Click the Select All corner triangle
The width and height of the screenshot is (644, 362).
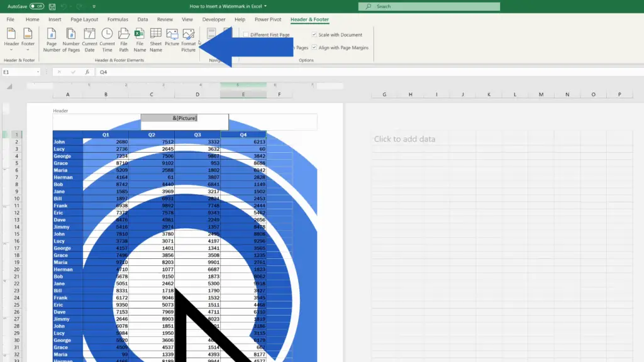pos(9,86)
